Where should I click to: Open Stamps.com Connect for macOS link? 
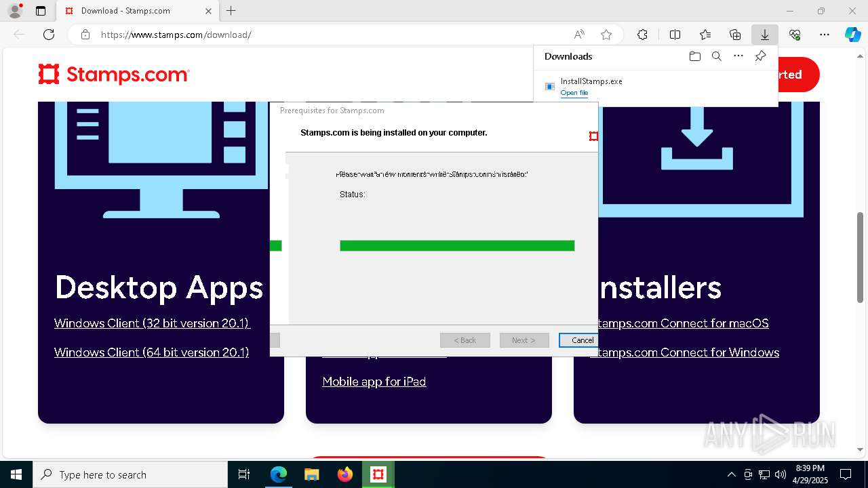coord(684,323)
